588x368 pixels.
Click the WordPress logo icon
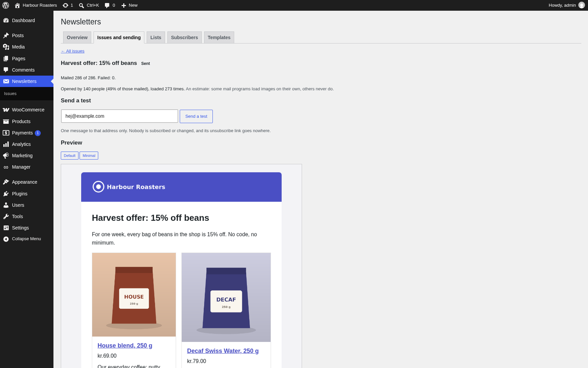pos(6,5)
